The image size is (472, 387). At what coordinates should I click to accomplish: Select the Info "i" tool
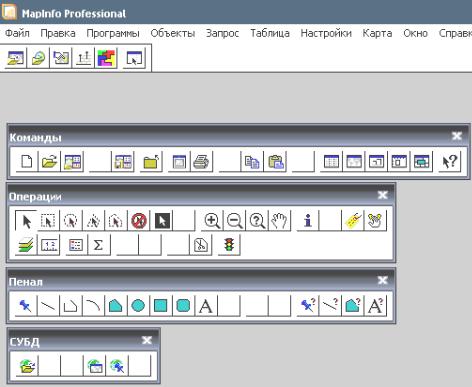click(308, 221)
